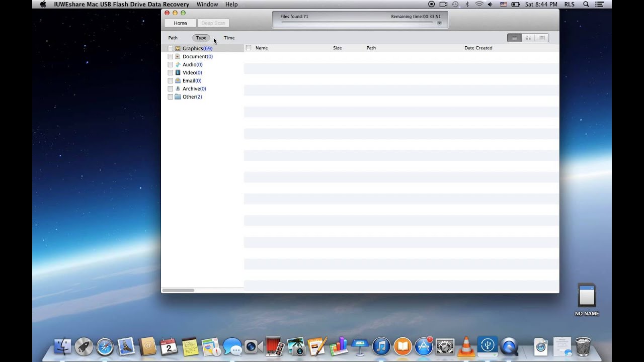The width and height of the screenshot is (644, 362).
Task: Open Photo Booth in the Dock
Action: (275, 346)
